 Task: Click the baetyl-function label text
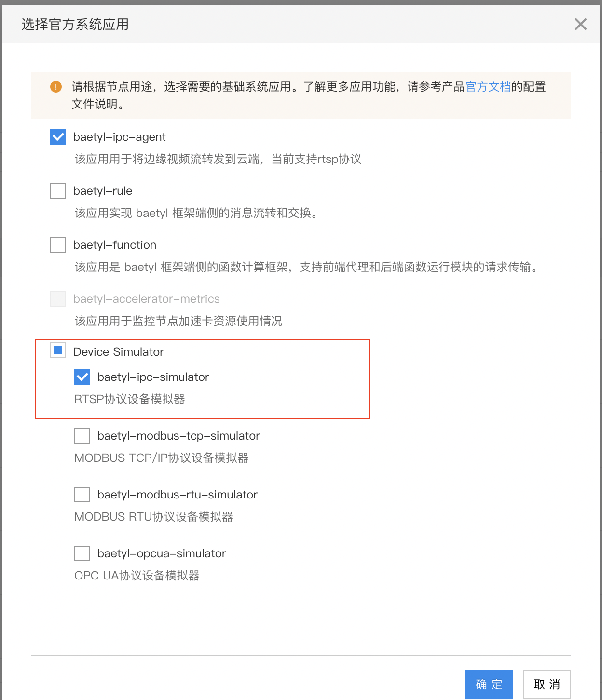115,245
